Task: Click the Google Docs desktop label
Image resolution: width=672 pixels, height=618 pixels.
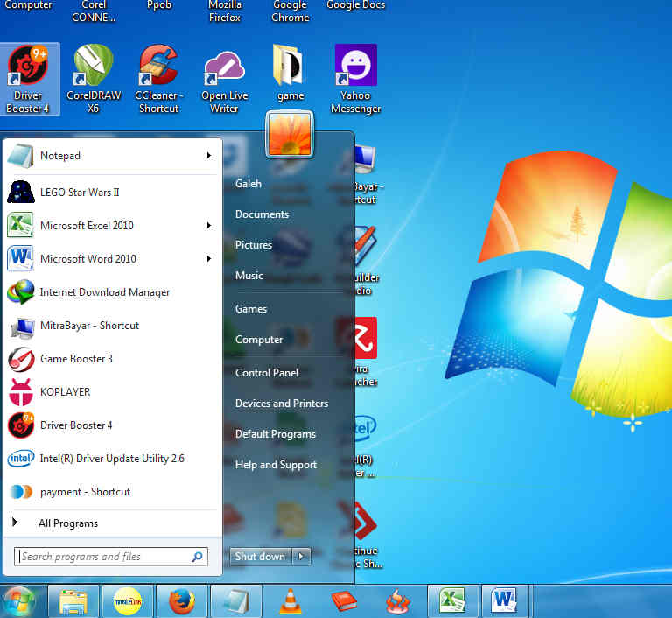Action: point(356,5)
